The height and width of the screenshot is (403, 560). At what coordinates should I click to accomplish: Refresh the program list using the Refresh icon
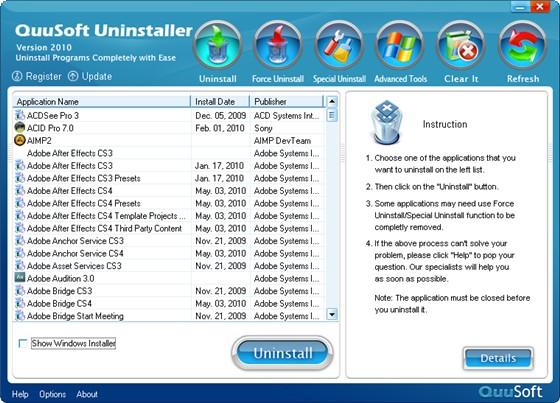coord(522,45)
